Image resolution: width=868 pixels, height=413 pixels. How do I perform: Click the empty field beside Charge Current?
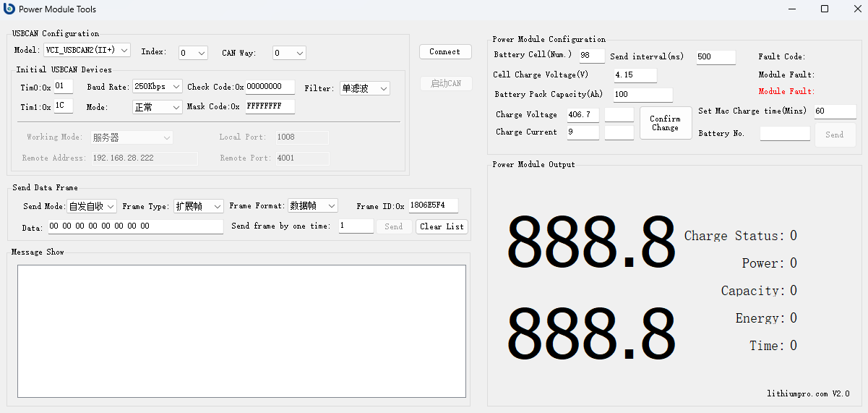pos(619,132)
